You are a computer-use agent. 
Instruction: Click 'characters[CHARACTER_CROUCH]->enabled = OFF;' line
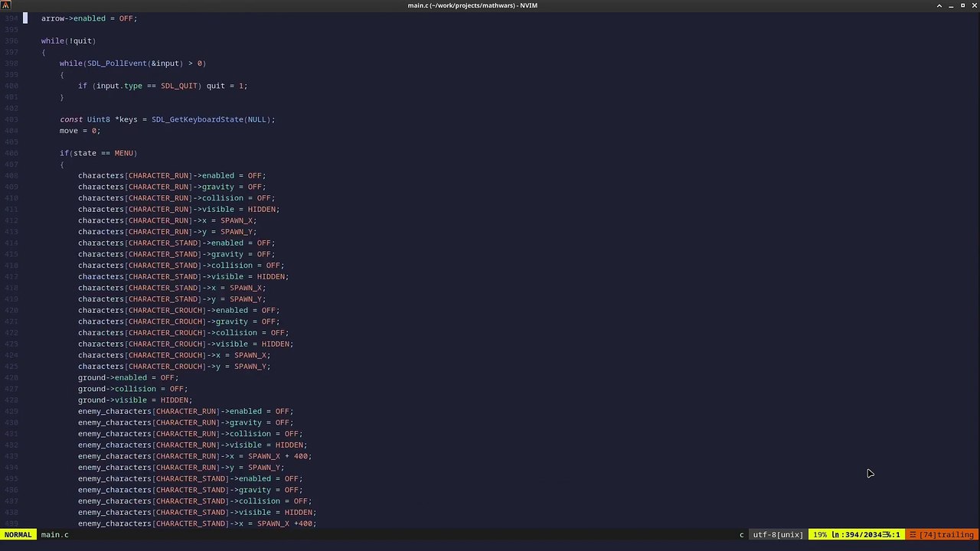pyautogui.click(x=178, y=310)
